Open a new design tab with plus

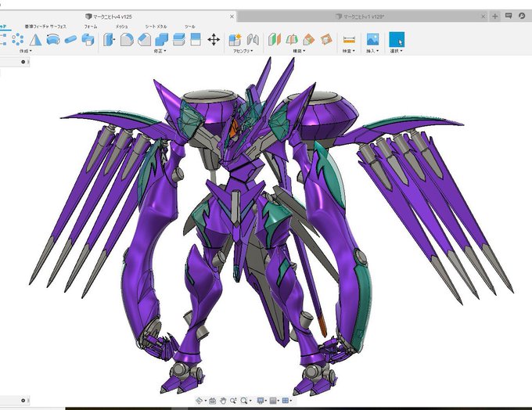coord(495,16)
